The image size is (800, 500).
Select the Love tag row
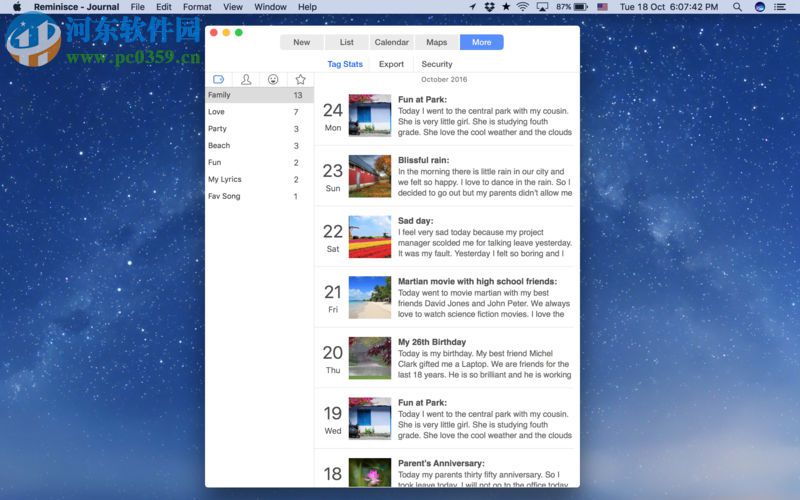260,112
